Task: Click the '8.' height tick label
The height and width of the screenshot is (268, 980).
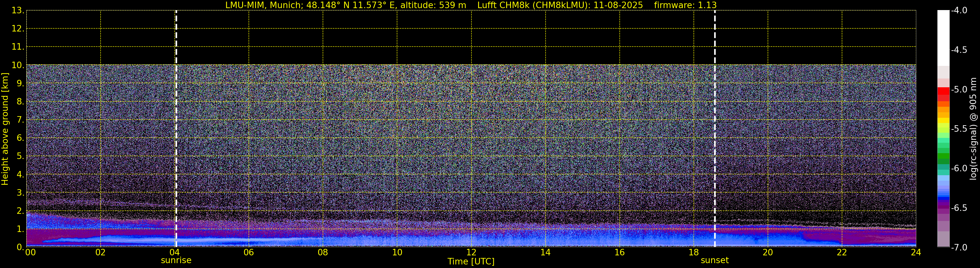Action: click(20, 102)
